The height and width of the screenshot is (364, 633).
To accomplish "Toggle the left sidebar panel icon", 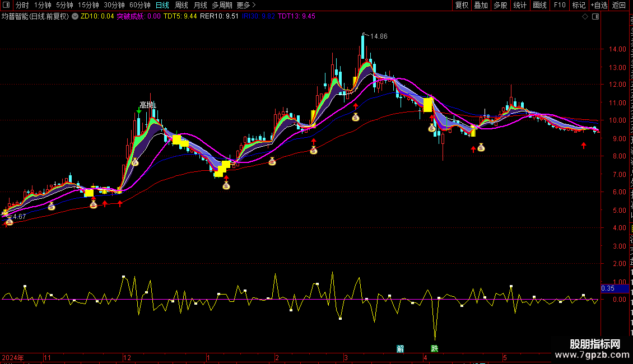I will [x=6, y=5].
